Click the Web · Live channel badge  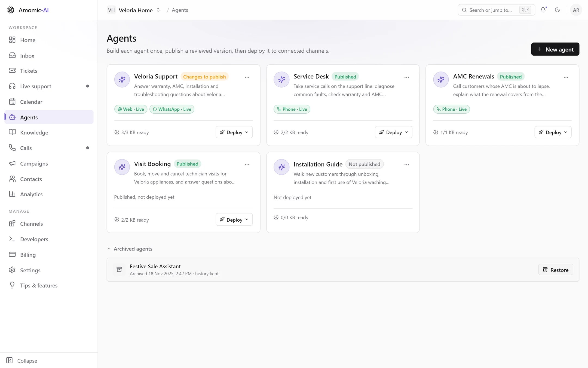click(131, 109)
